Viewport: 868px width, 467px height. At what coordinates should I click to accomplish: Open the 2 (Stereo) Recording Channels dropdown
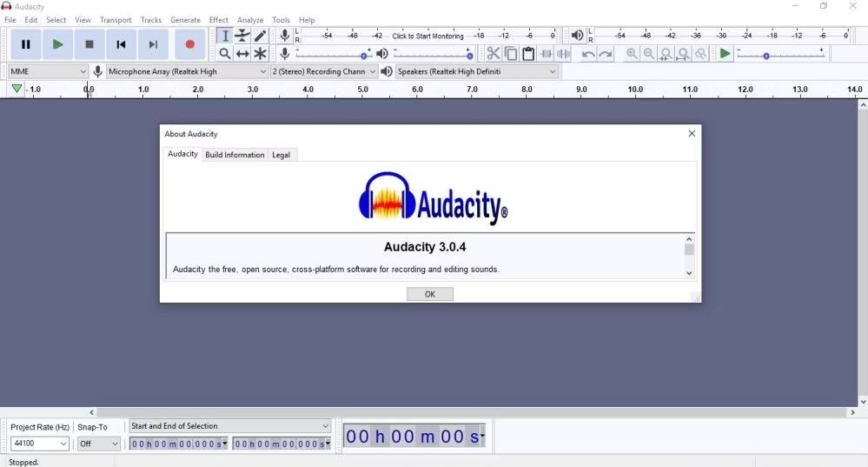tap(324, 71)
